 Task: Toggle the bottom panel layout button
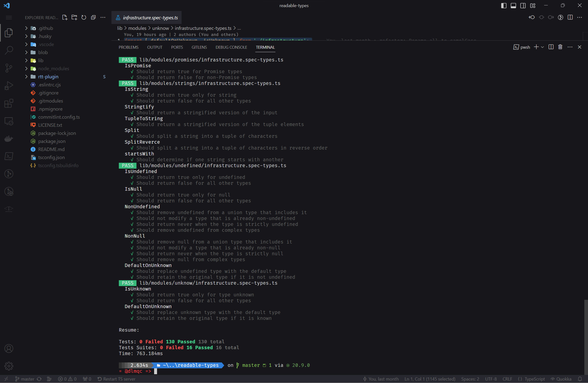click(x=513, y=5)
